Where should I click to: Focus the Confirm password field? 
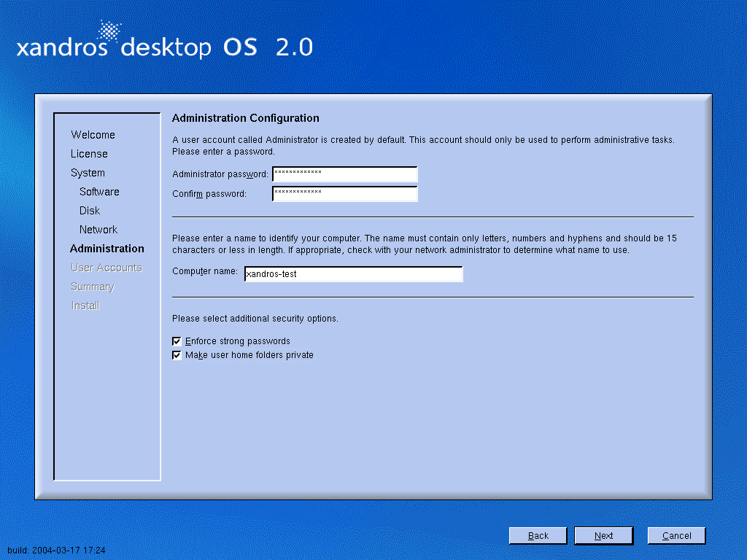click(344, 194)
